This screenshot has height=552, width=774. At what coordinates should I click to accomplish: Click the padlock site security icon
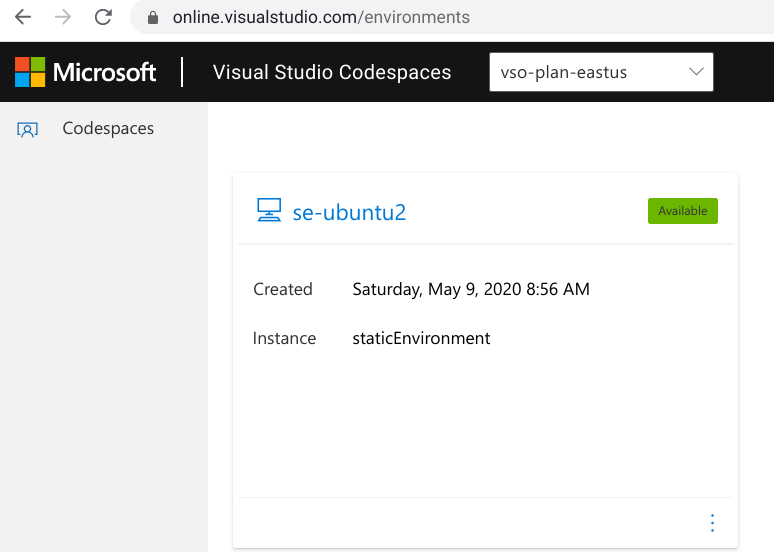(x=153, y=18)
